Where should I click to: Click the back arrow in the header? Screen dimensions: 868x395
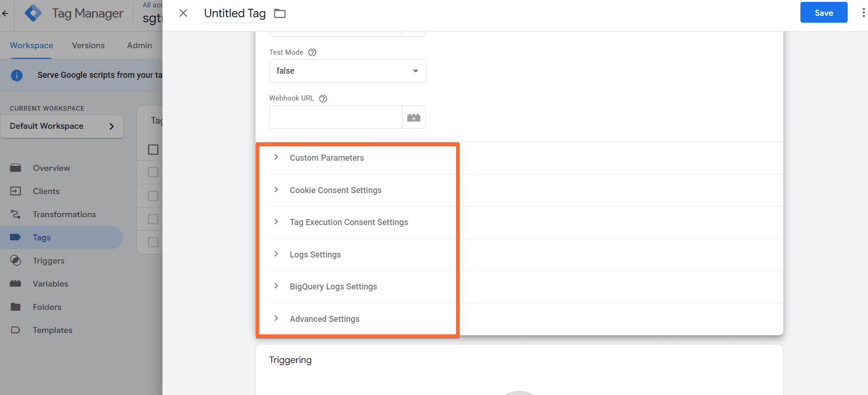pos(6,13)
